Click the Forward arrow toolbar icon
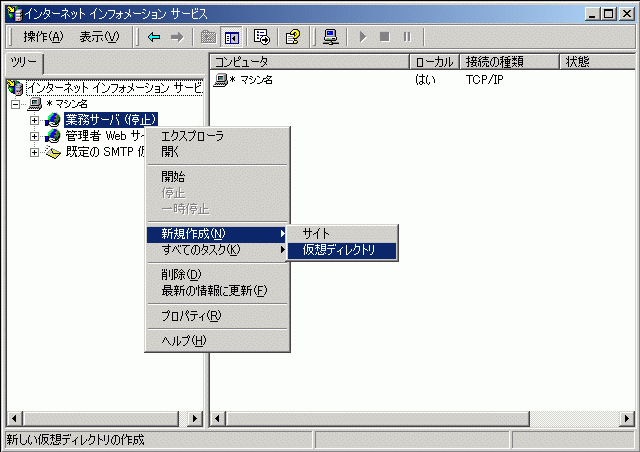 click(x=177, y=37)
